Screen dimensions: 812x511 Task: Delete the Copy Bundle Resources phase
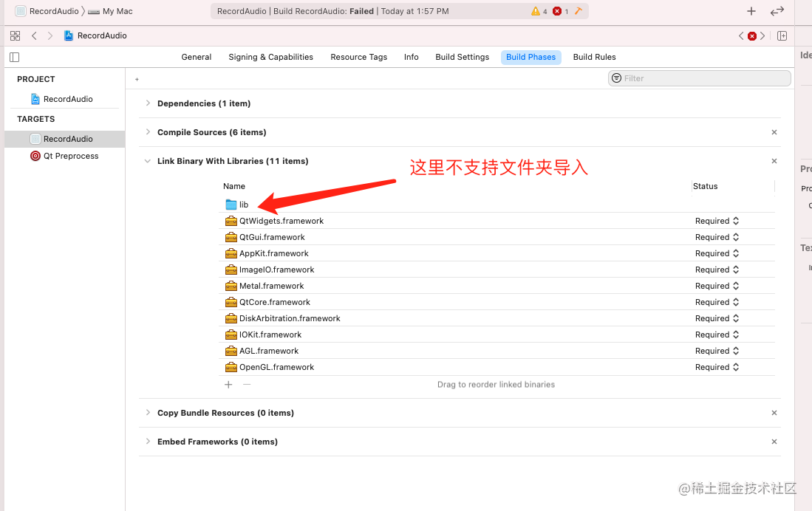774,413
